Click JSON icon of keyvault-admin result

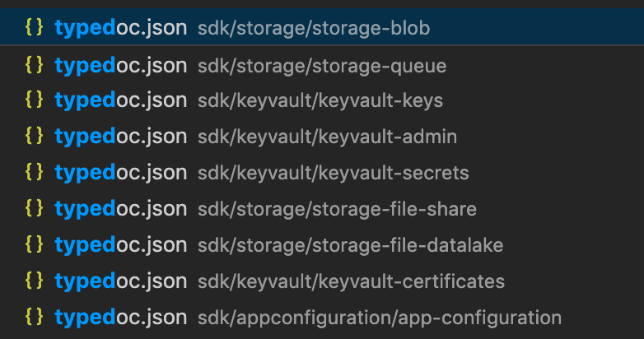(34, 136)
